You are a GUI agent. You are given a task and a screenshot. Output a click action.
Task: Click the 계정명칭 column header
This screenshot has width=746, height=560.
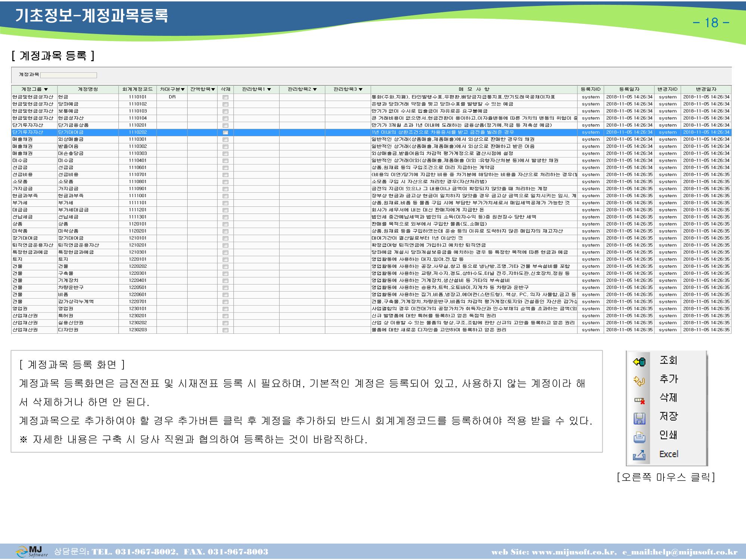coord(88,89)
